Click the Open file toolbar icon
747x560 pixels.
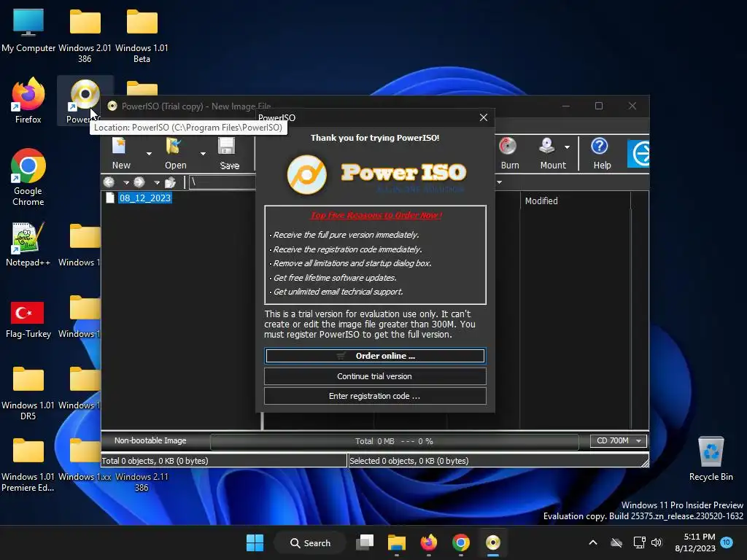click(174, 146)
